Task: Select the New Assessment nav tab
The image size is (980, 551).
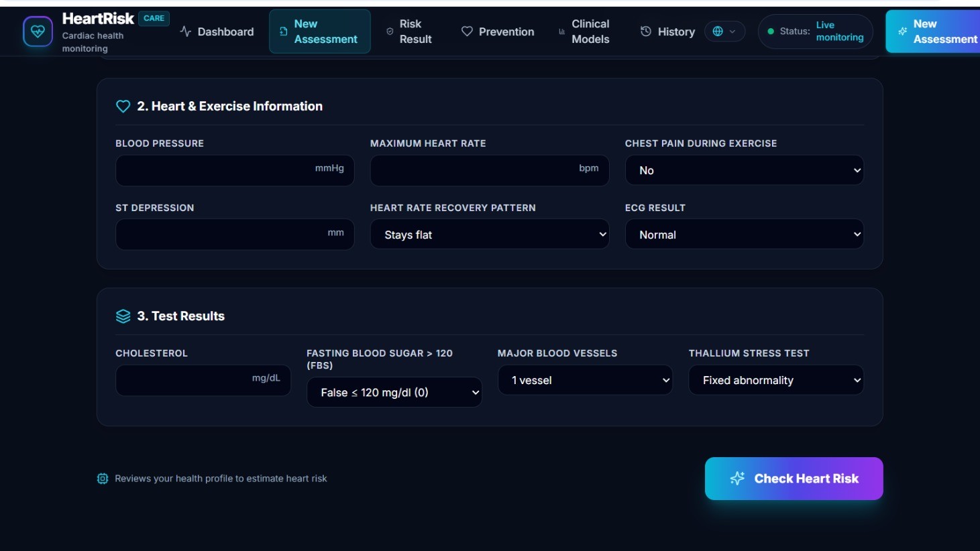Action: point(320,32)
